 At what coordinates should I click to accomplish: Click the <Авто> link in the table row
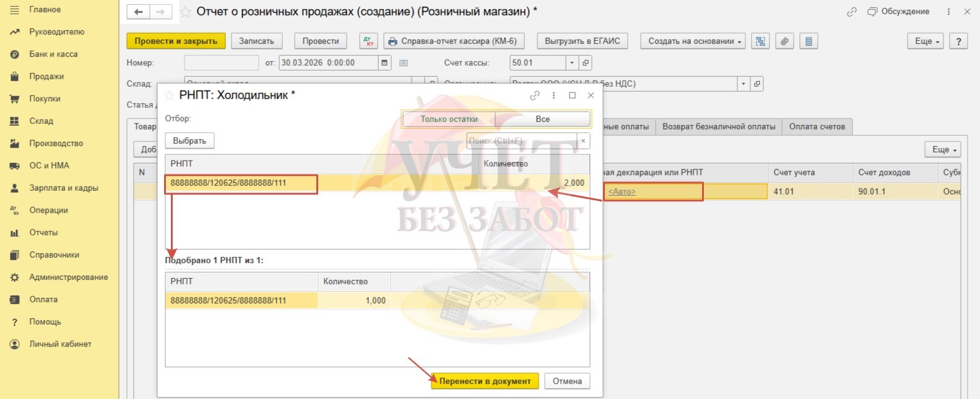tap(622, 191)
